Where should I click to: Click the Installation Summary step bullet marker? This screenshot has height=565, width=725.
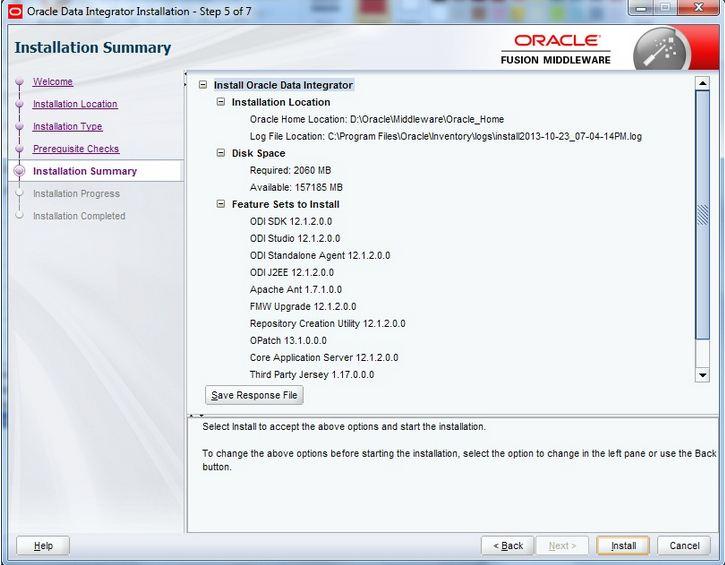(19, 171)
